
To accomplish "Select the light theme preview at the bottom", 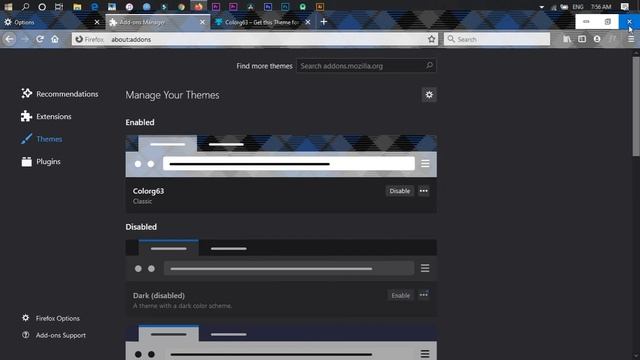I will pos(281,342).
